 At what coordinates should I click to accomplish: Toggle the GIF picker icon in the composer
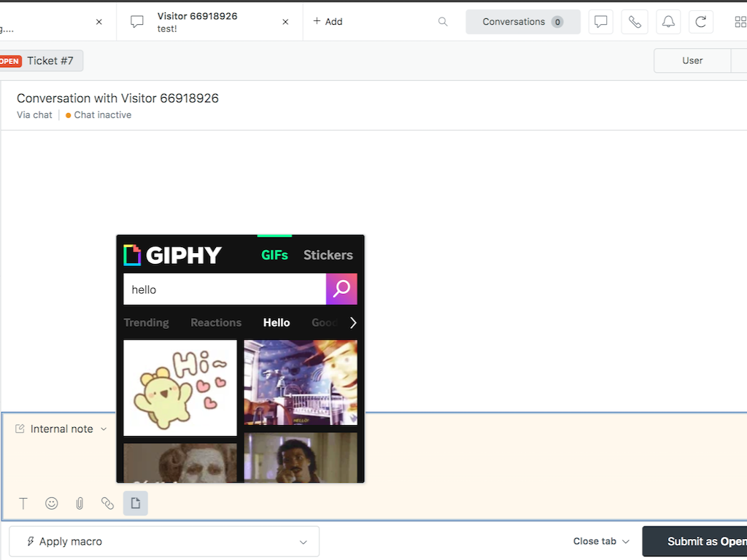[135, 503]
